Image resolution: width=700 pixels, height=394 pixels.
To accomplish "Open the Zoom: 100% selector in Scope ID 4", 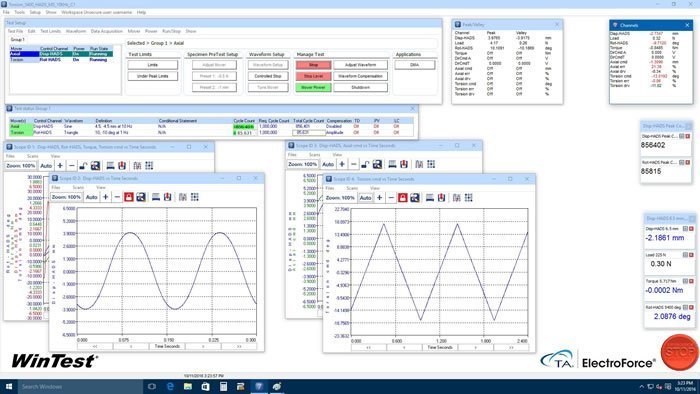I will pyautogui.click(x=340, y=198).
